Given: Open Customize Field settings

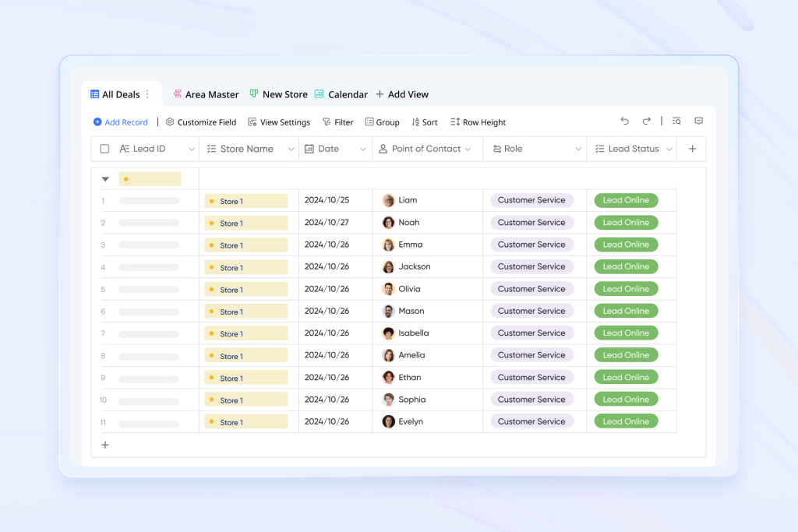Looking at the screenshot, I should 201,122.
